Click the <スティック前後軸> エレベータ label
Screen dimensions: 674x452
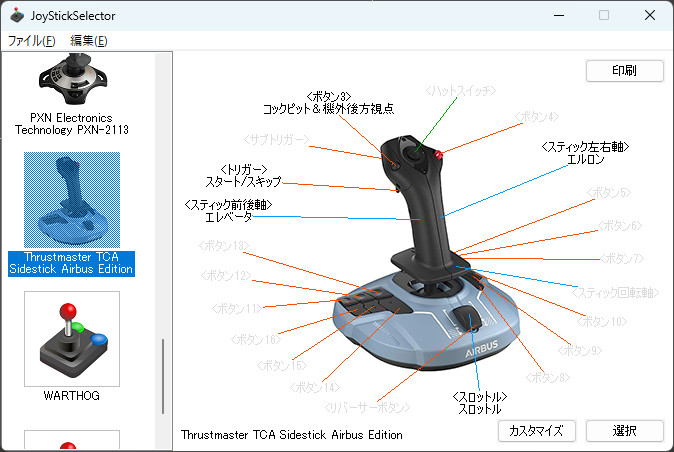[228, 211]
